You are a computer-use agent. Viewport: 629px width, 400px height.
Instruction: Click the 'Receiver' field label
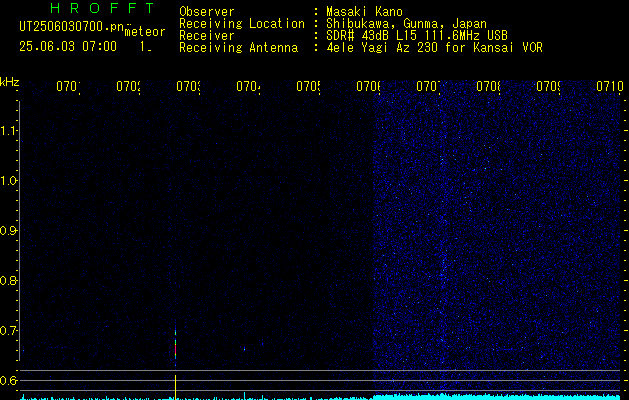pos(207,36)
